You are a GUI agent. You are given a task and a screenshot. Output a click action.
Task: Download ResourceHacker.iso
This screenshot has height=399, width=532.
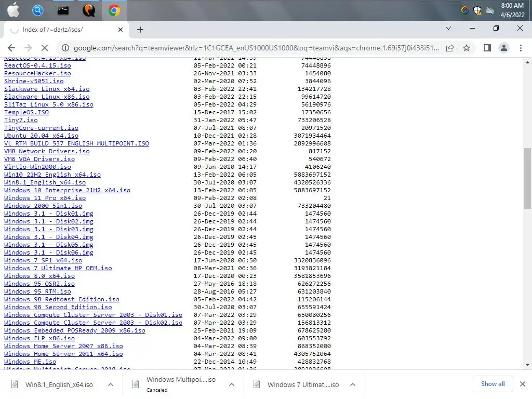pyautogui.click(x=37, y=73)
